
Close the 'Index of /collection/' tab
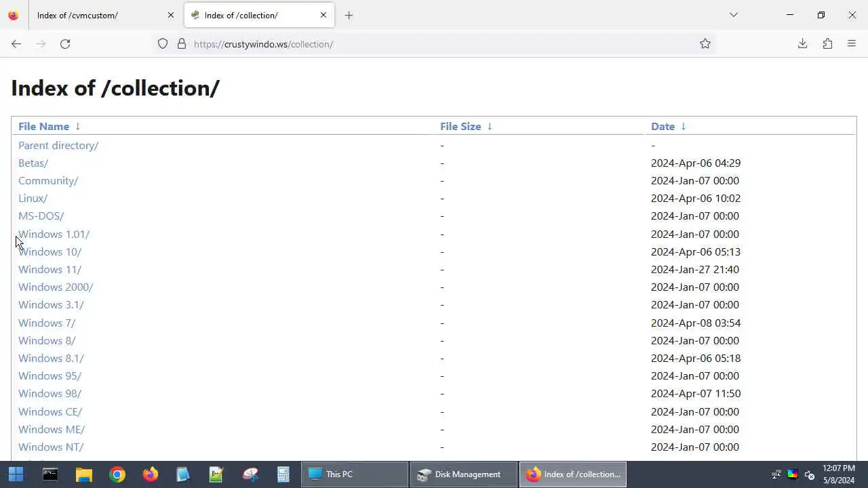(323, 15)
